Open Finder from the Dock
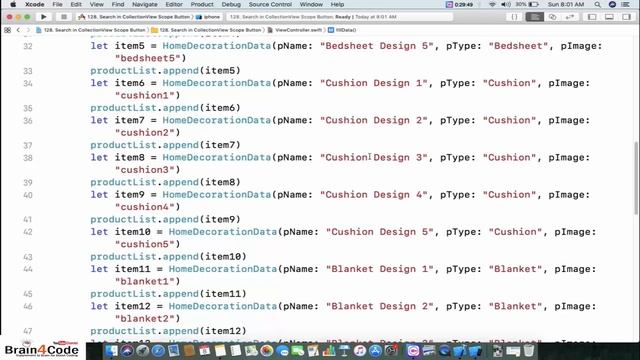This screenshot has height=360, width=640. 111,351
